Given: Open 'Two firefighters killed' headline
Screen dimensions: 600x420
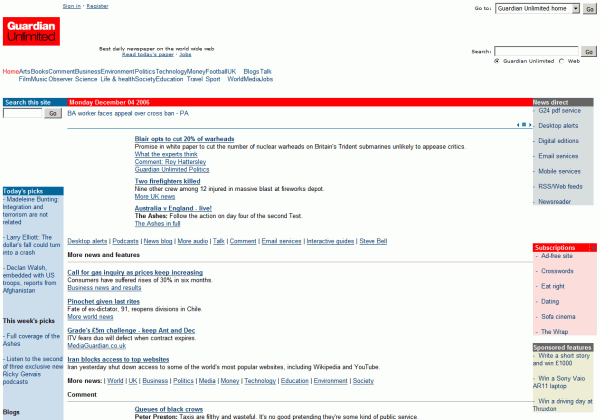Looking at the screenshot, I should [x=167, y=181].
